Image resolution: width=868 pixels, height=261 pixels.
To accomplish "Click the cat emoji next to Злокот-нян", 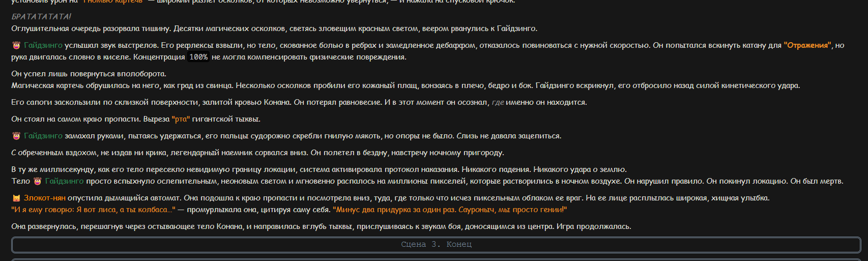I will 16,198.
